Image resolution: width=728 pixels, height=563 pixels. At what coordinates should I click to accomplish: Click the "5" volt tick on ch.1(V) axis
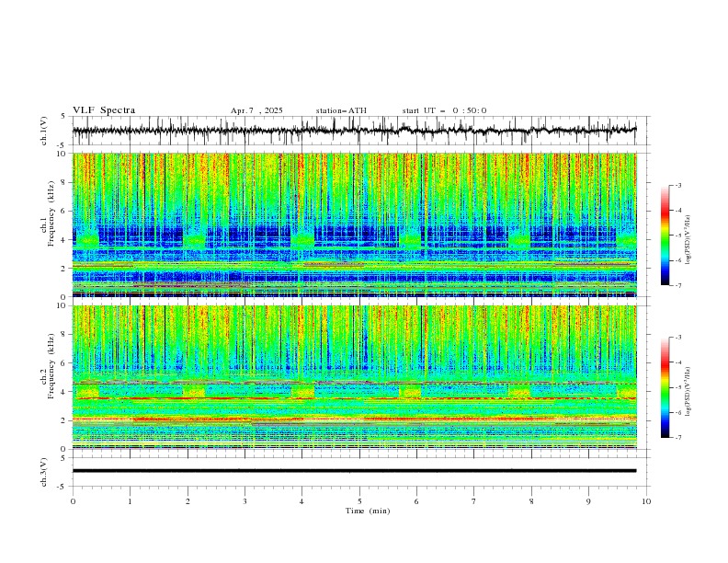pos(63,117)
